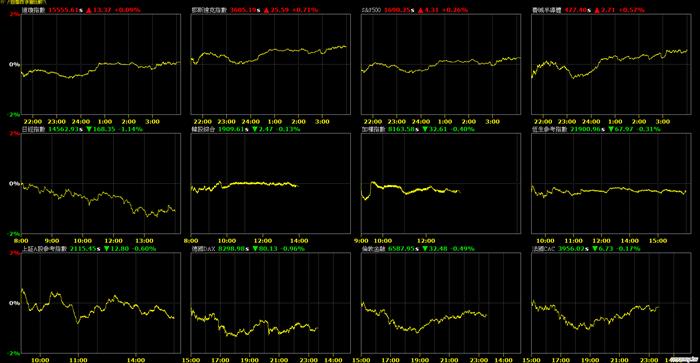Viewport: 700px width, 363px height.
Task: Open the 那斯達克指數 Nasdaq chart plot
Action: coord(271,64)
